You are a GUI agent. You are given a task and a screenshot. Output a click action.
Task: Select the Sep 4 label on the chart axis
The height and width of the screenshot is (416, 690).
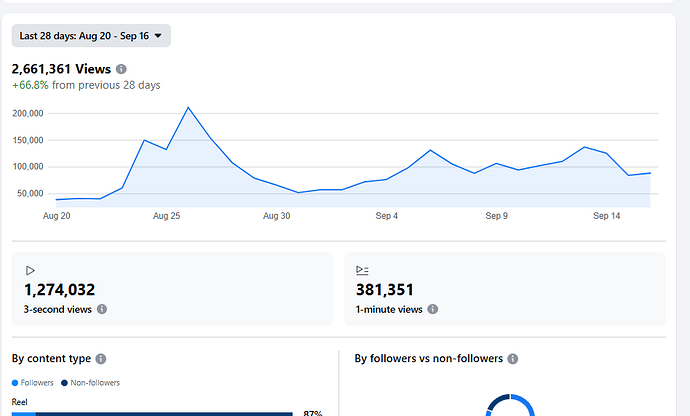(387, 216)
